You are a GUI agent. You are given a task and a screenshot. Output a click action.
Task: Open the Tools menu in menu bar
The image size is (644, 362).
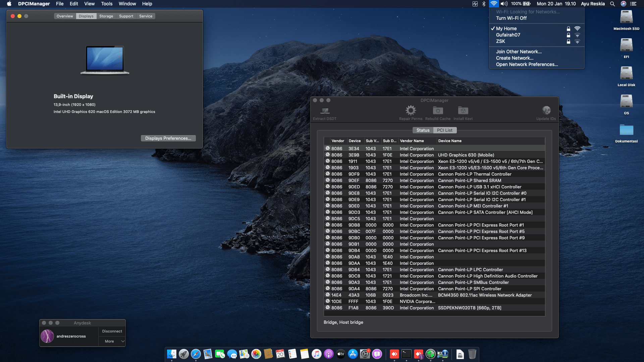click(107, 4)
